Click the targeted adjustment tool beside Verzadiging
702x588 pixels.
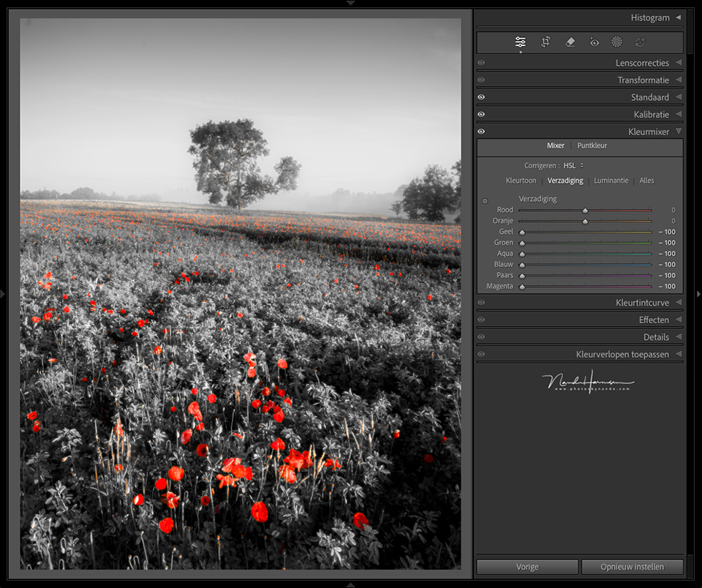click(x=485, y=201)
